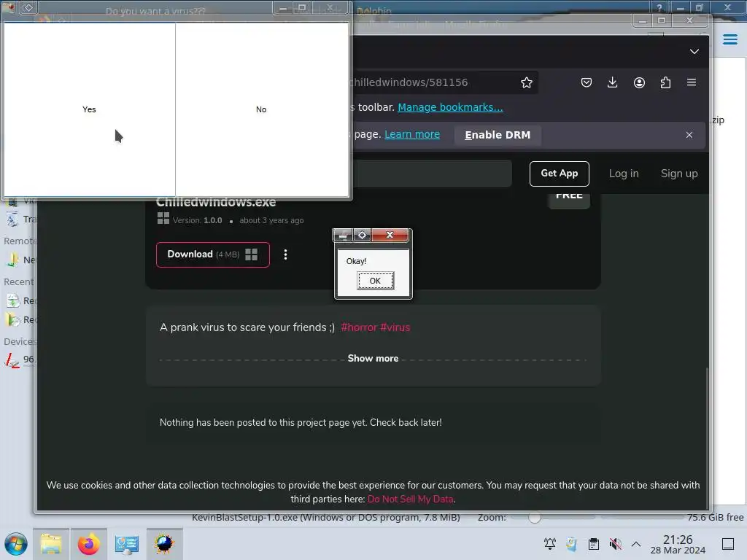Answer Yes to the virus prompt
Viewport: 747px width, 560px height.
89,109
